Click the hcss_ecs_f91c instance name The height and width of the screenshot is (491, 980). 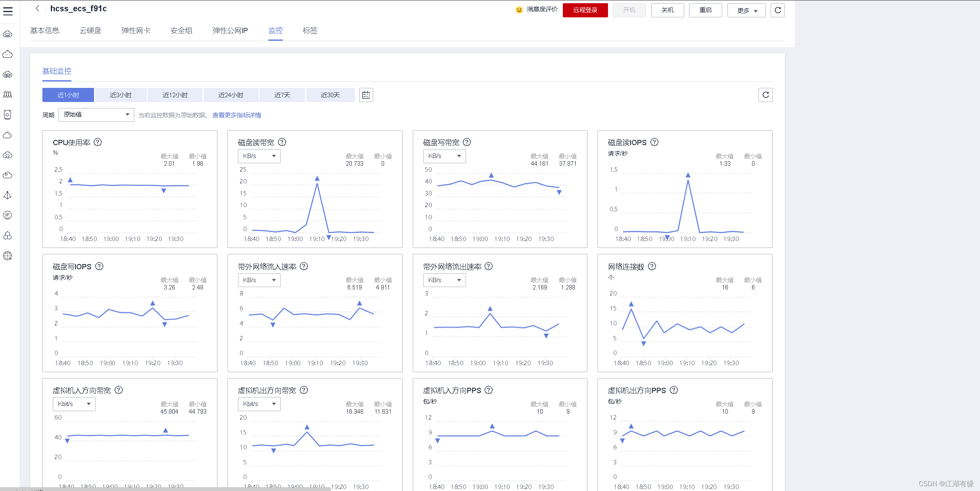pos(79,8)
